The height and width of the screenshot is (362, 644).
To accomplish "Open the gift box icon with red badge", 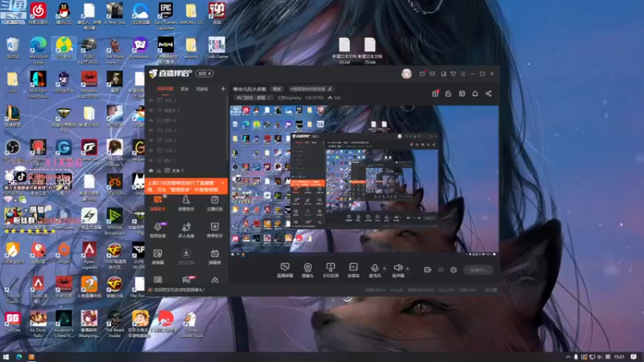I will (436, 93).
